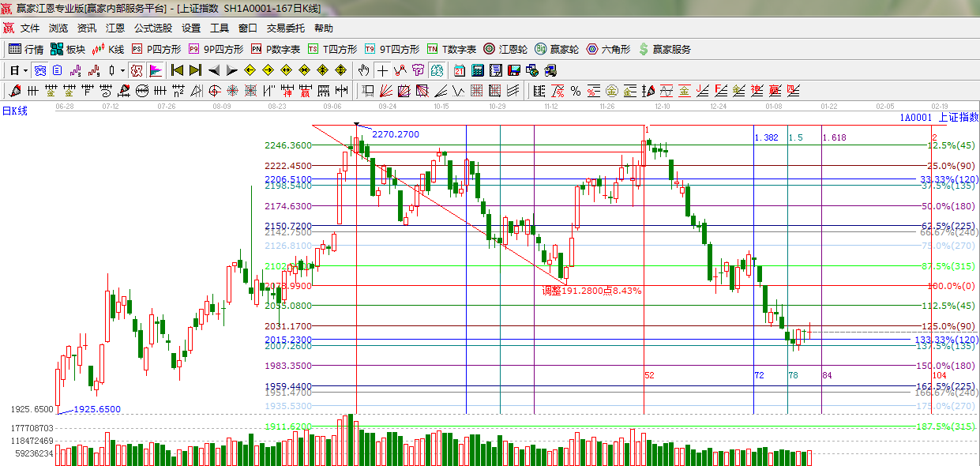Open the K线 candlestick chart view
The height and width of the screenshot is (466, 980).
(108, 49)
